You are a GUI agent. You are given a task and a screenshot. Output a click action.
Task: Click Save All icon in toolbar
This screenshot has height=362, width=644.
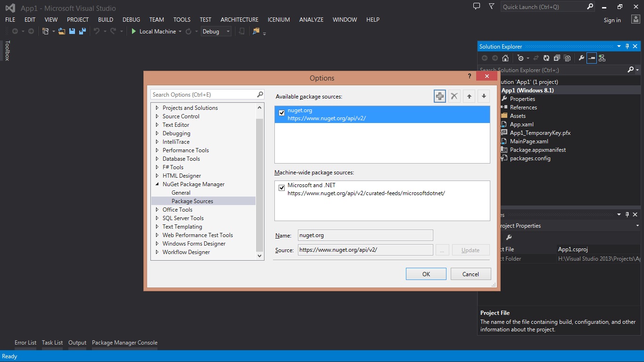tap(83, 31)
